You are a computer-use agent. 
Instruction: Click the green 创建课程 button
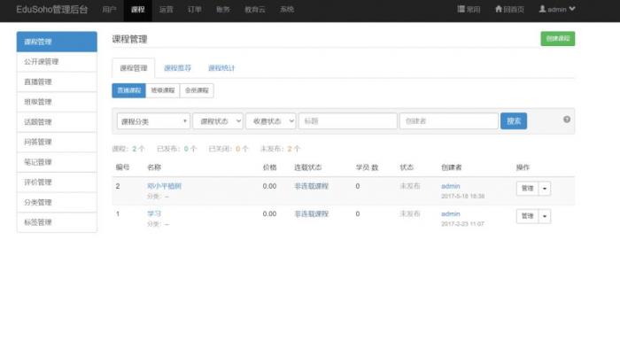click(557, 38)
